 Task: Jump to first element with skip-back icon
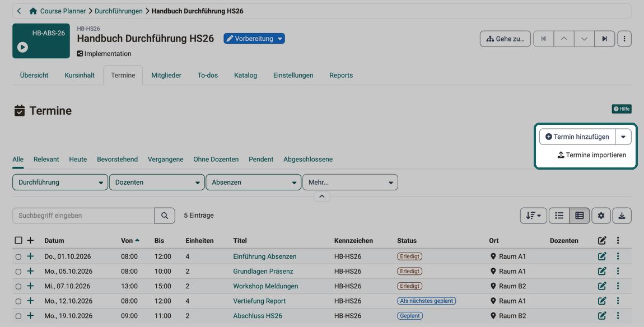coord(543,39)
